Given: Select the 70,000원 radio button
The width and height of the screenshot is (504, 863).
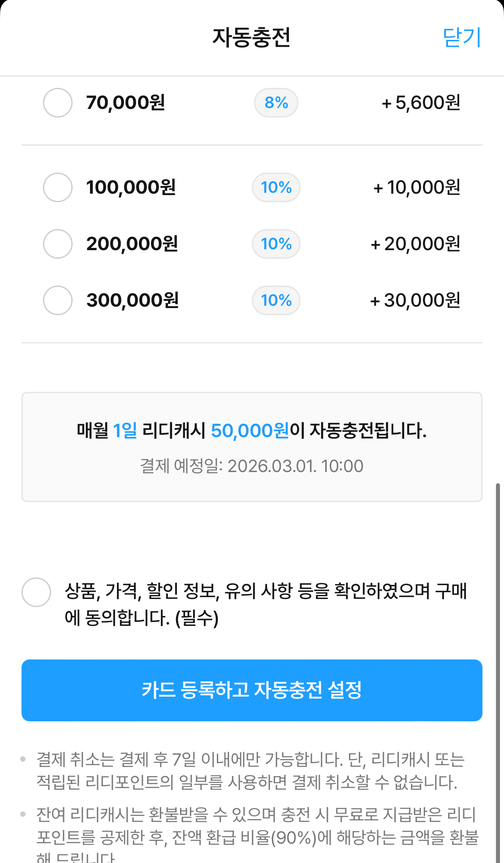Looking at the screenshot, I should click(x=58, y=103).
